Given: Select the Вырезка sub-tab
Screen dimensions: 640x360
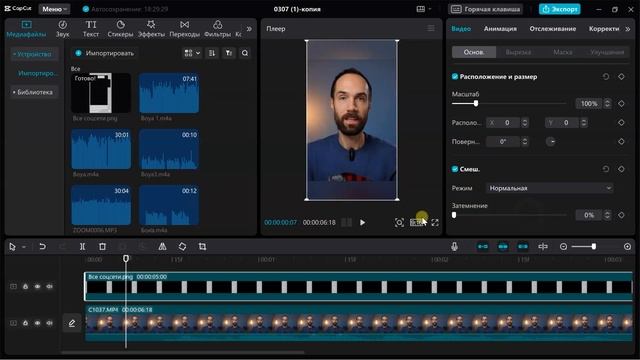Looking at the screenshot, I should click(518, 52).
